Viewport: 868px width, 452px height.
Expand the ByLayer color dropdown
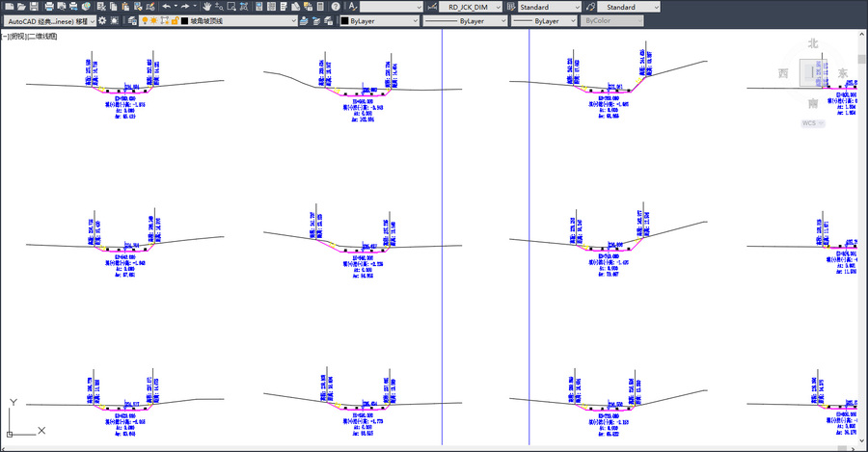click(x=415, y=21)
